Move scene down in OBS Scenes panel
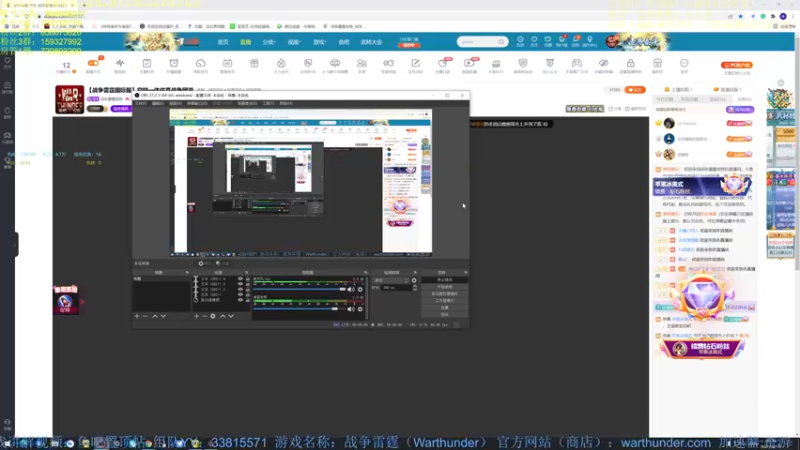The image size is (800, 450). click(163, 316)
